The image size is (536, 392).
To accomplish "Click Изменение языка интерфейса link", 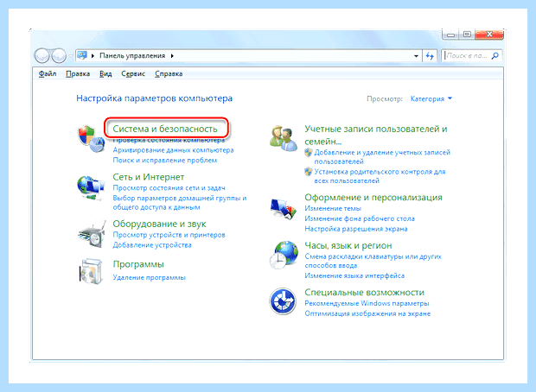I will point(354,275).
